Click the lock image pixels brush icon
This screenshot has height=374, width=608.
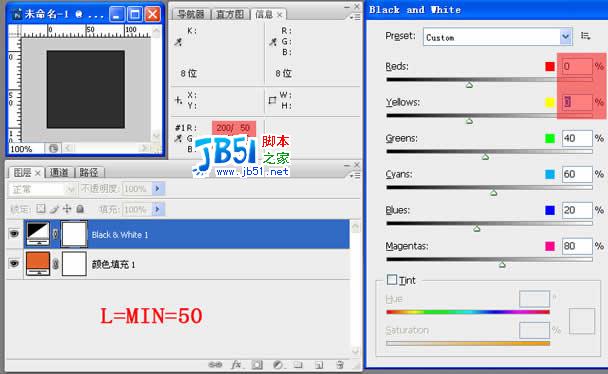click(54, 209)
